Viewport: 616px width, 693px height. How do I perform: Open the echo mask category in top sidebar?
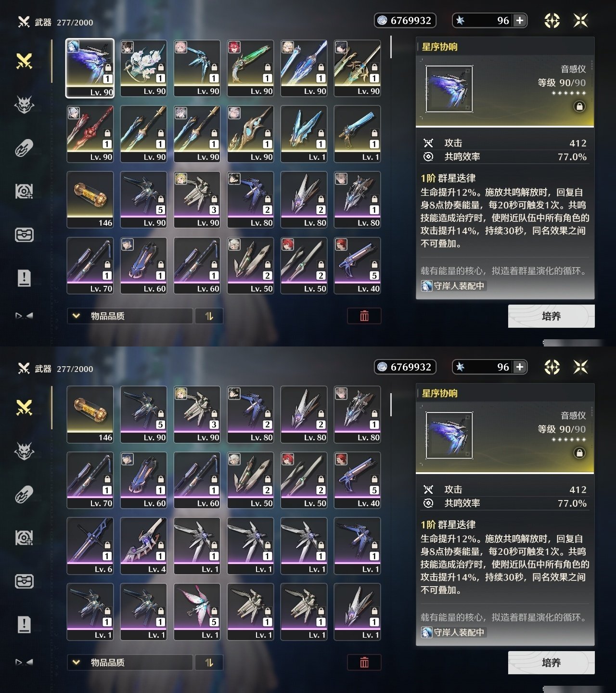tap(24, 104)
